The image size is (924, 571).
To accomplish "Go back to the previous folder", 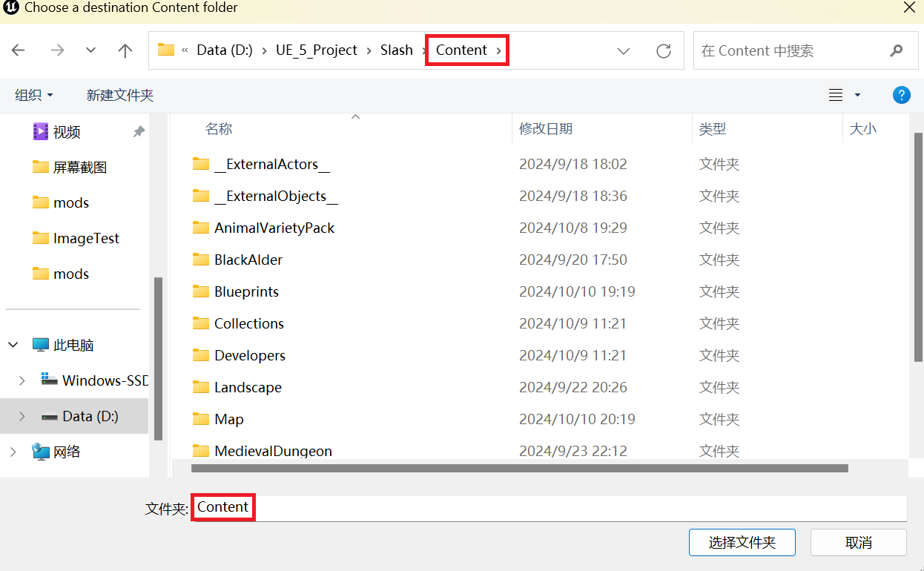I will (19, 50).
